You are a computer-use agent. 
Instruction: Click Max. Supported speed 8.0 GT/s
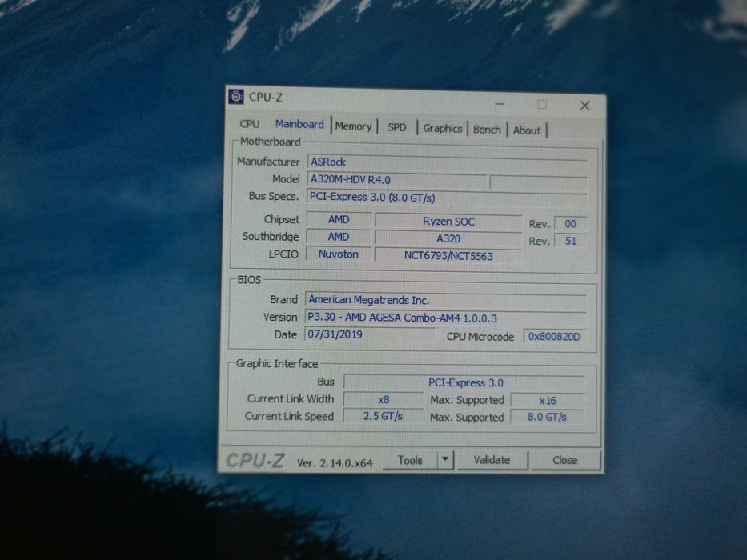click(547, 417)
